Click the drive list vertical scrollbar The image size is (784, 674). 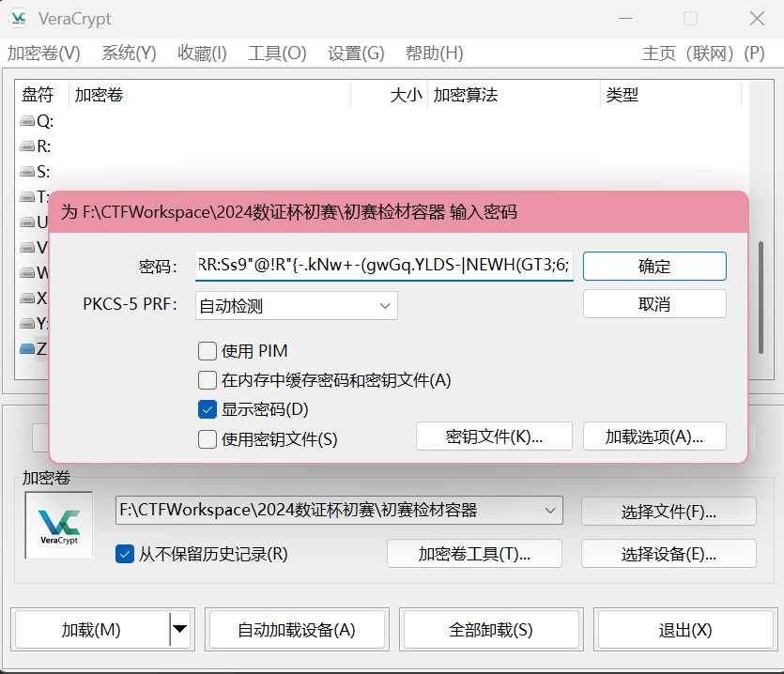point(761,298)
